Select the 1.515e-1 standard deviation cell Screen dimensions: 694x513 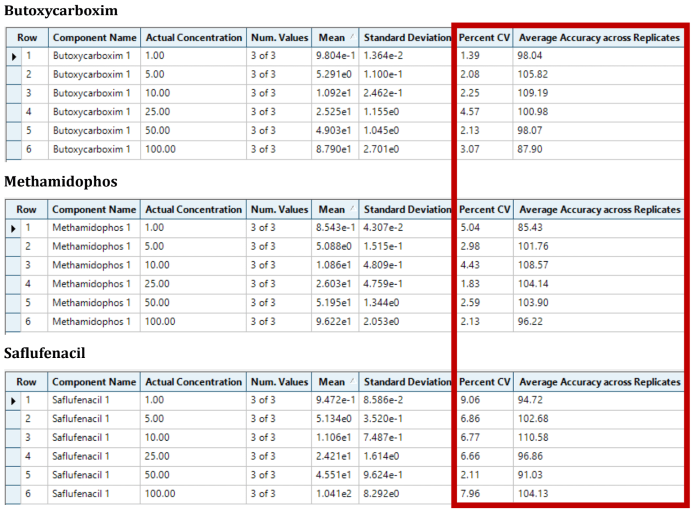click(406, 247)
